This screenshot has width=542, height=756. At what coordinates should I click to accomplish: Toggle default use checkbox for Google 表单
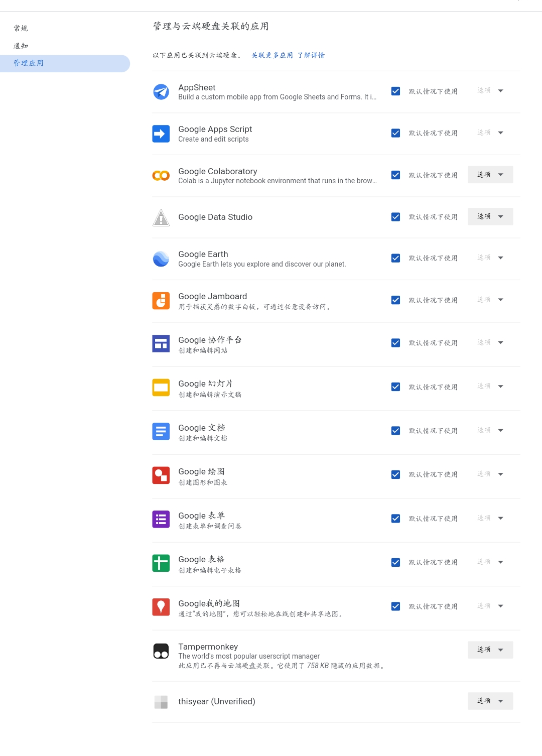[x=395, y=519]
